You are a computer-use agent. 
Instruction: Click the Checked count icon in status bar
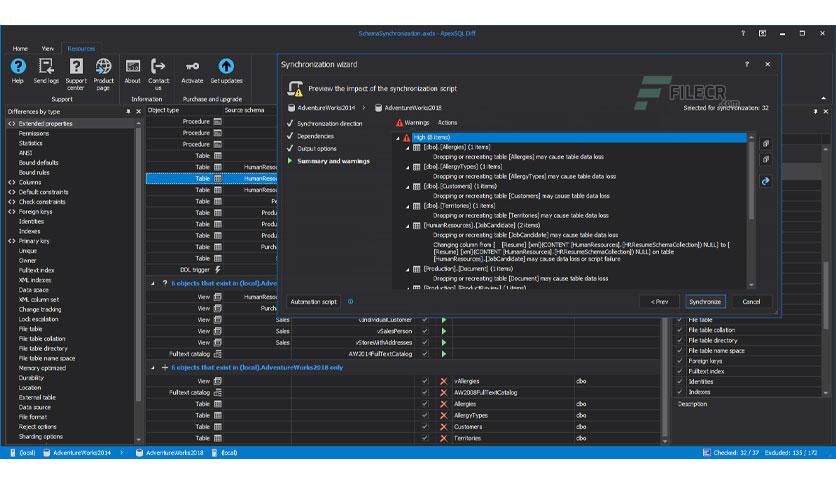tap(706, 453)
